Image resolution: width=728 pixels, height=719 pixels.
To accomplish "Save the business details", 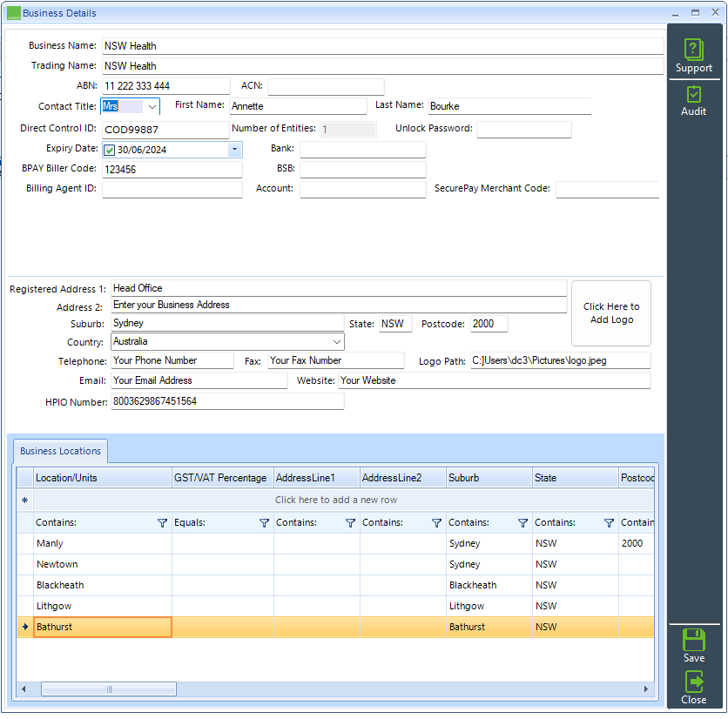I will click(693, 644).
